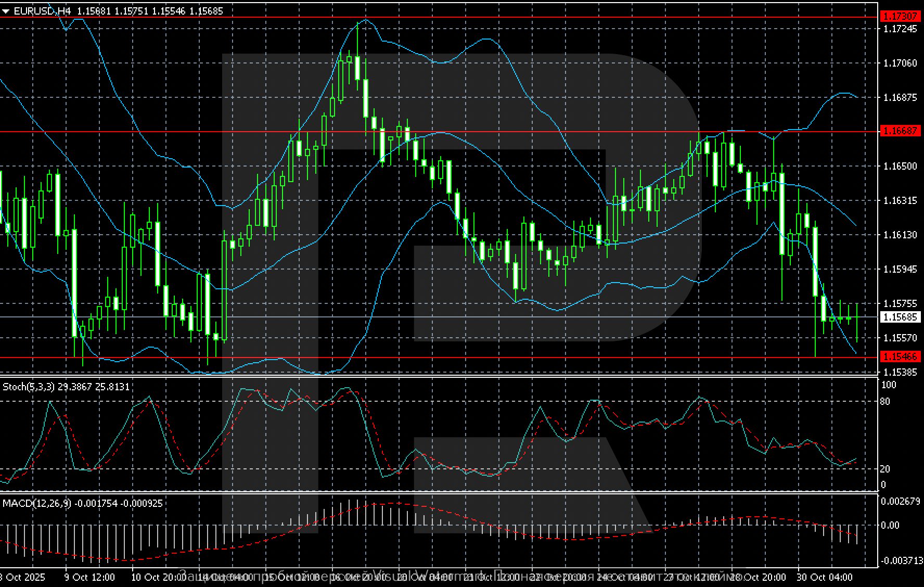Click the red 1.15466 support price tag
The height and width of the screenshot is (587, 924).
pos(899,356)
